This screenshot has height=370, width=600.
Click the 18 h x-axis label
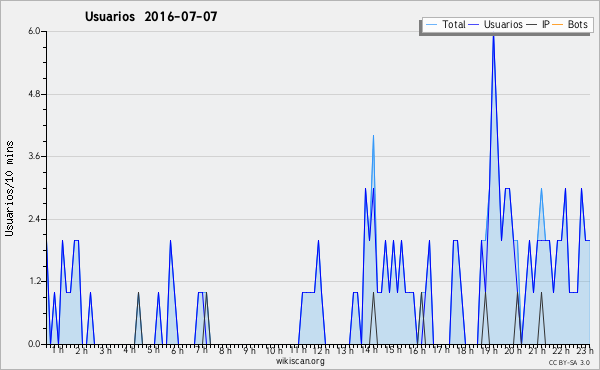pos(465,350)
